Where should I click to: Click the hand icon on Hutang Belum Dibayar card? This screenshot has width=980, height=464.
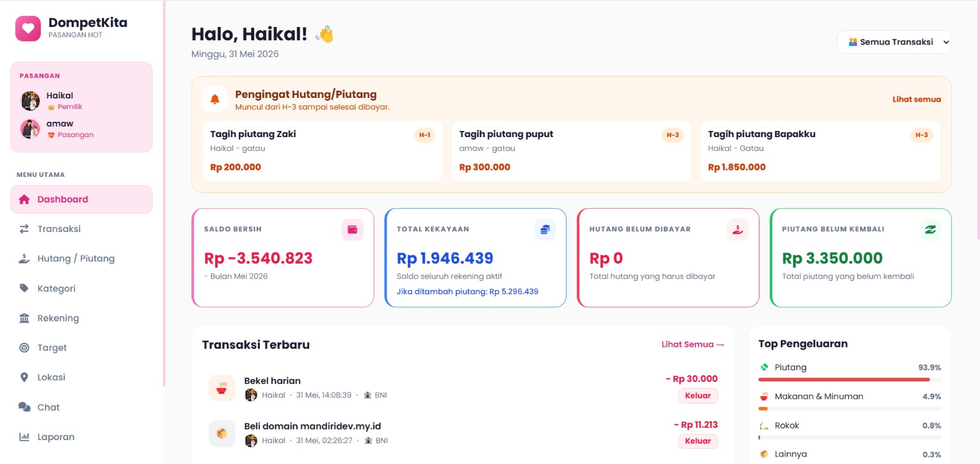[737, 230]
